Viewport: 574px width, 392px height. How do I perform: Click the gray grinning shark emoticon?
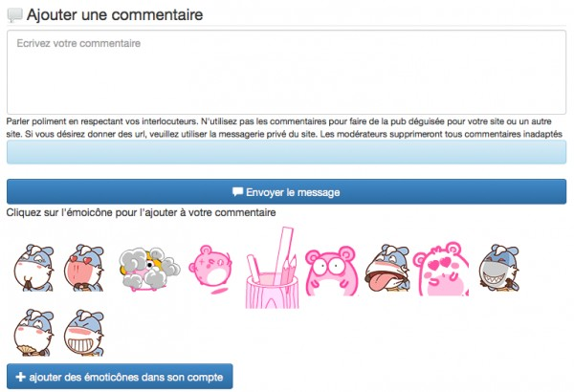pyautogui.click(x=499, y=268)
